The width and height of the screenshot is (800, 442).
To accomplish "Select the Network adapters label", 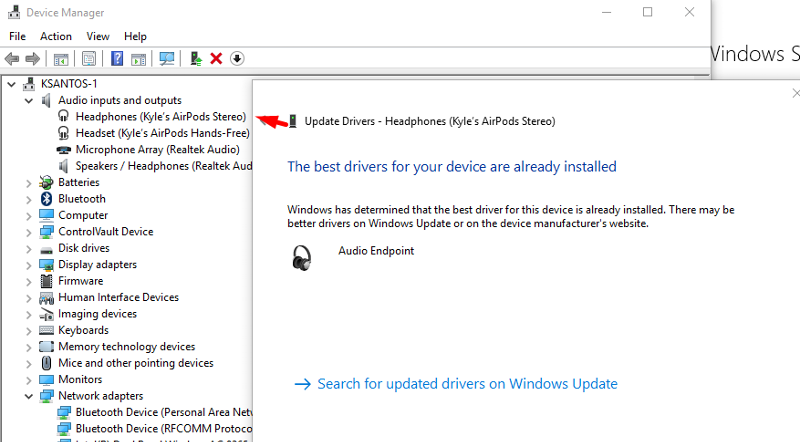I will (x=101, y=396).
